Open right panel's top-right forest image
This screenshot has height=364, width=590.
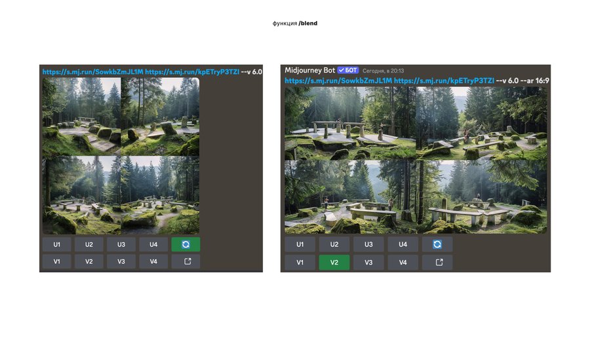tap(482, 124)
